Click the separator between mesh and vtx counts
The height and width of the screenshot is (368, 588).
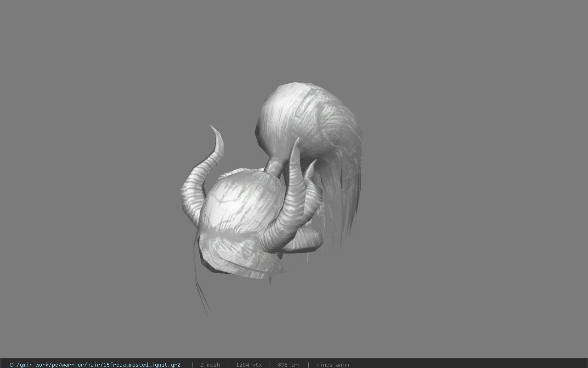[x=228, y=365]
